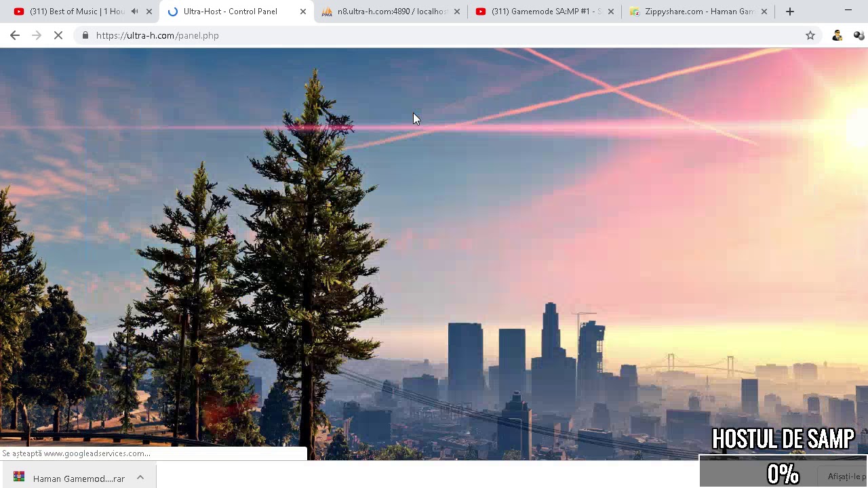The image size is (868, 488).
Task: Minimize the browser window
Action: point(848,11)
